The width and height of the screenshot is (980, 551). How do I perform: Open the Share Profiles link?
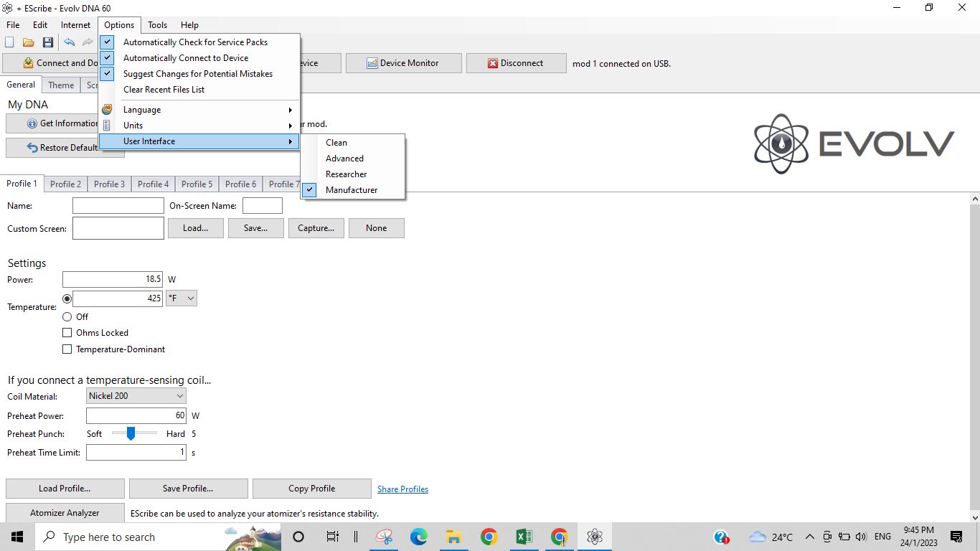pyautogui.click(x=402, y=489)
